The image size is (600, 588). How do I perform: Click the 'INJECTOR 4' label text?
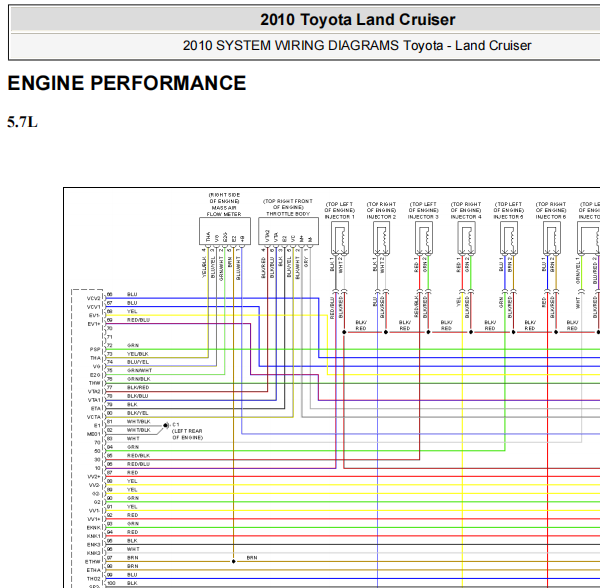(x=466, y=217)
